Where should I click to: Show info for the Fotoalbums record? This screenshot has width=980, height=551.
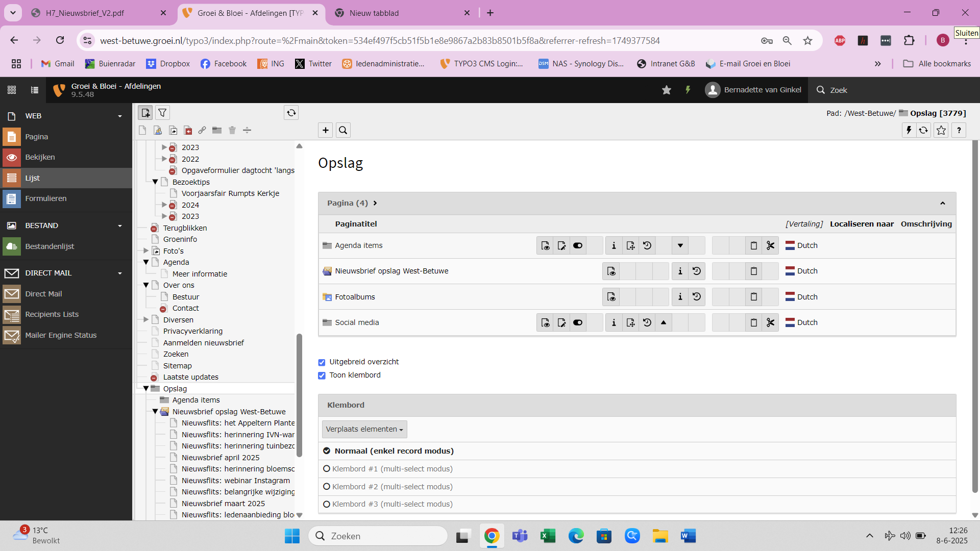click(680, 297)
